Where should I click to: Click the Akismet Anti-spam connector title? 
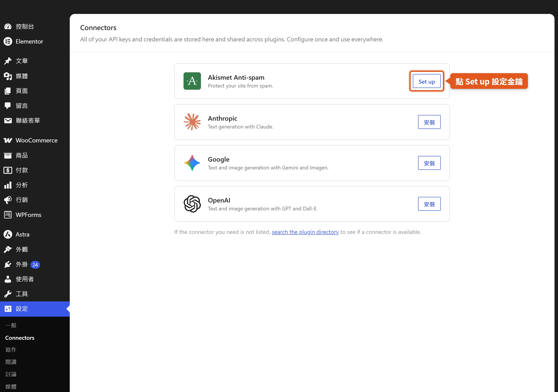point(236,78)
